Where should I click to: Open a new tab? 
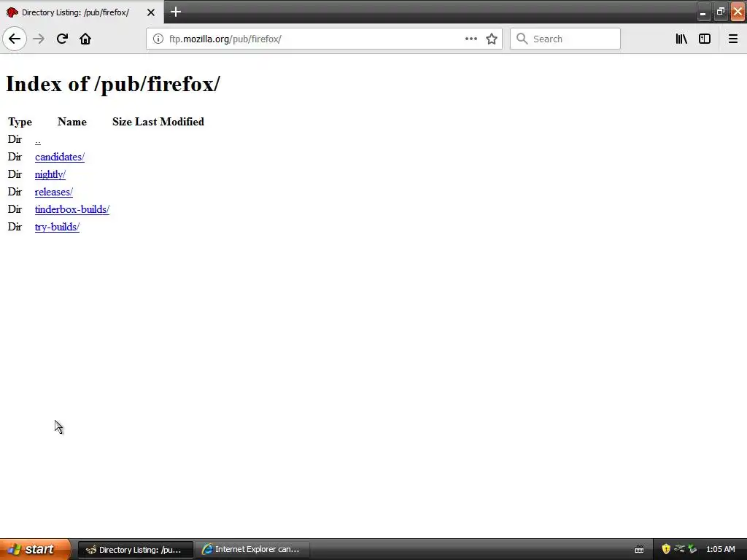175,12
